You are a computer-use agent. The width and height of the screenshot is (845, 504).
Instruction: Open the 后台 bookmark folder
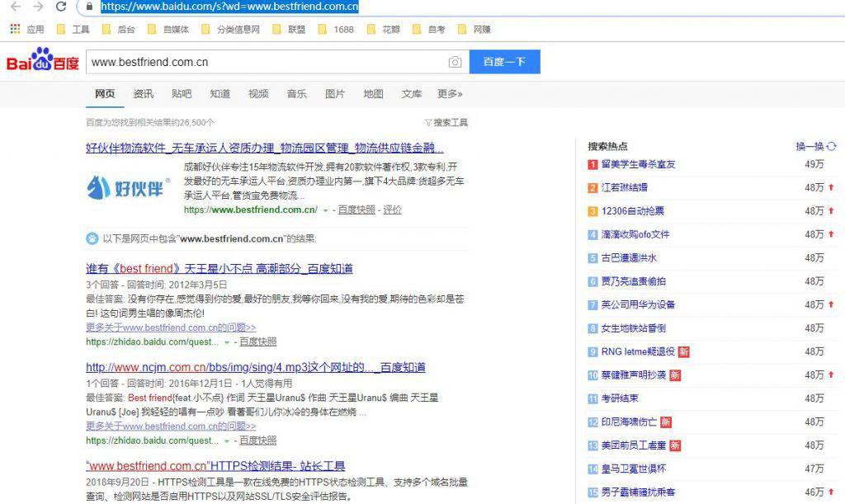pyautogui.click(x=119, y=29)
